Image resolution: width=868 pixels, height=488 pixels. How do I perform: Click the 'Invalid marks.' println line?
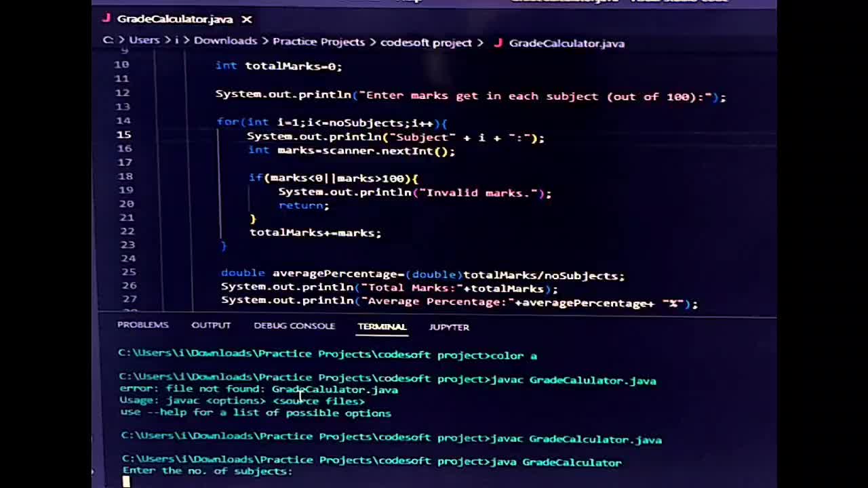pos(414,192)
